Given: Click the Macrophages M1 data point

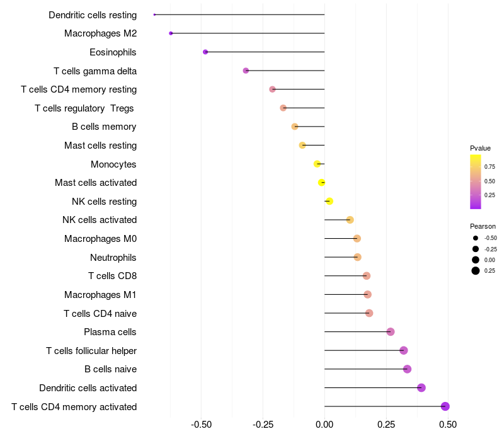Looking at the screenshot, I should pos(368,294).
